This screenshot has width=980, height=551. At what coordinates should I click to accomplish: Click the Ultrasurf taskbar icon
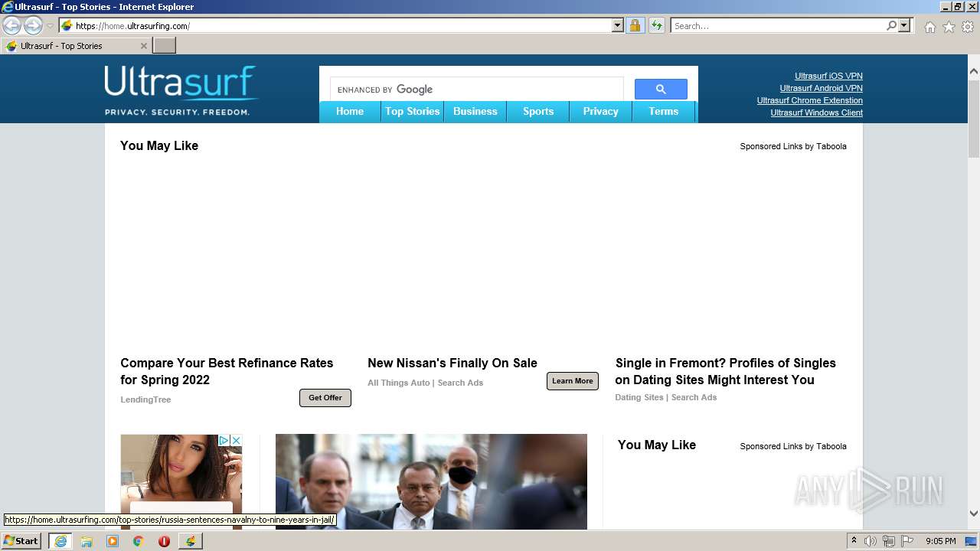click(x=190, y=541)
